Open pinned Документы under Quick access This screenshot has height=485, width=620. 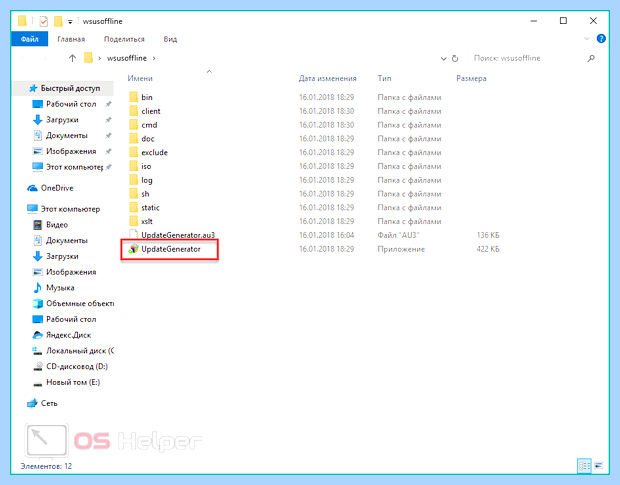coord(60,136)
